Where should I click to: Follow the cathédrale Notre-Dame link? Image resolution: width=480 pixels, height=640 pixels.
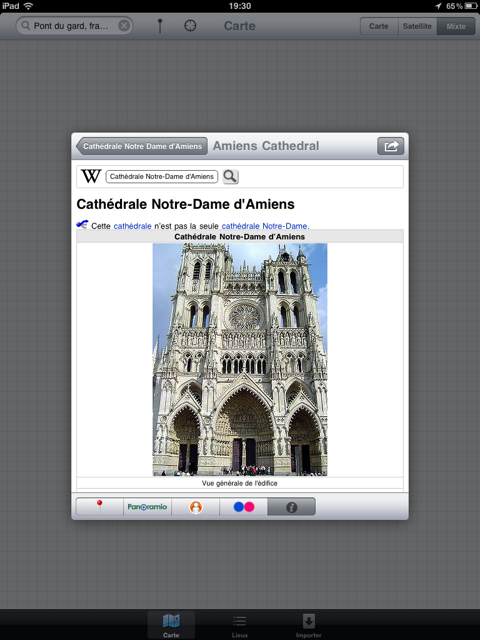coord(264,226)
